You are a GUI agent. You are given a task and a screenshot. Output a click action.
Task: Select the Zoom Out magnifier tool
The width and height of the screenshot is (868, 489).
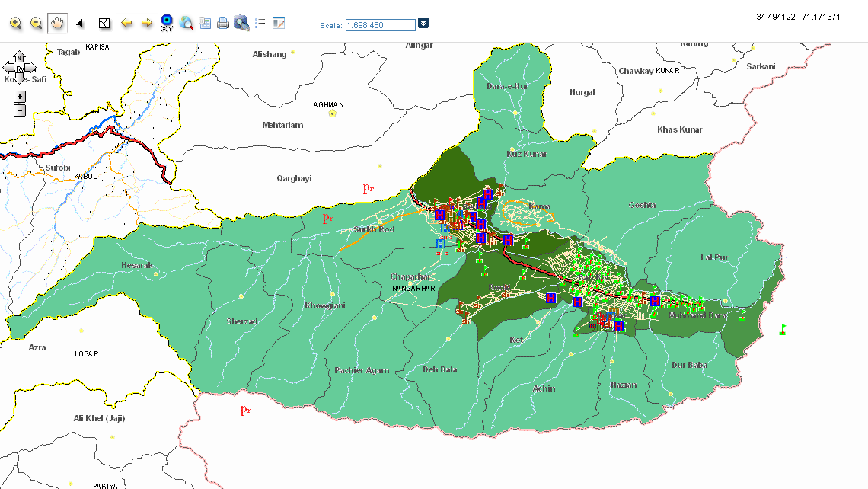36,24
